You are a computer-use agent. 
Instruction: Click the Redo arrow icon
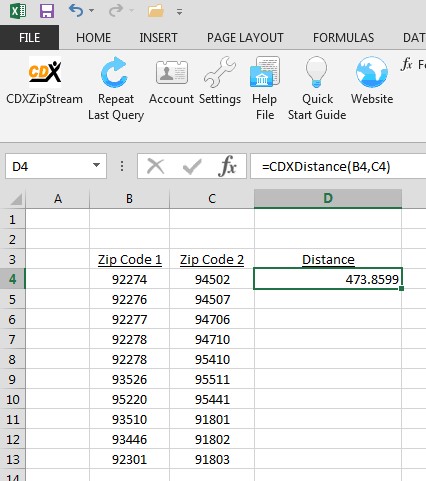click(116, 11)
